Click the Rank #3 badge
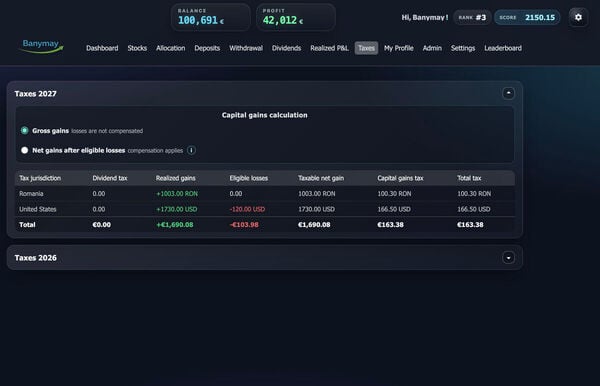This screenshot has width=600, height=386. (472, 18)
